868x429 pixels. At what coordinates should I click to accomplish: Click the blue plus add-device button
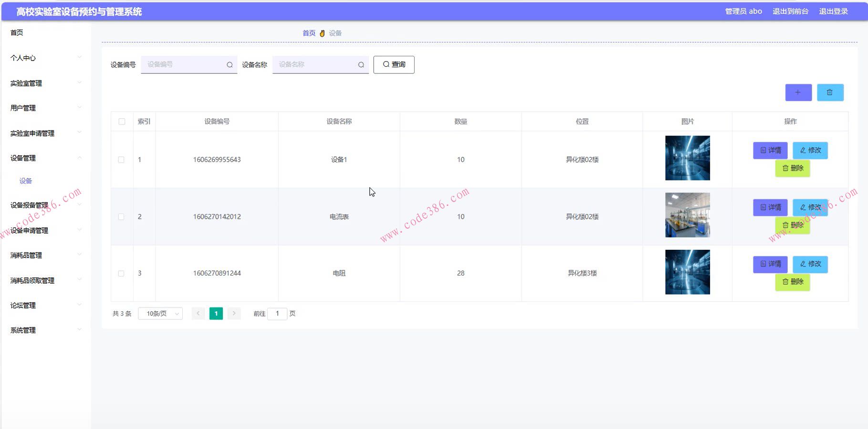point(798,92)
